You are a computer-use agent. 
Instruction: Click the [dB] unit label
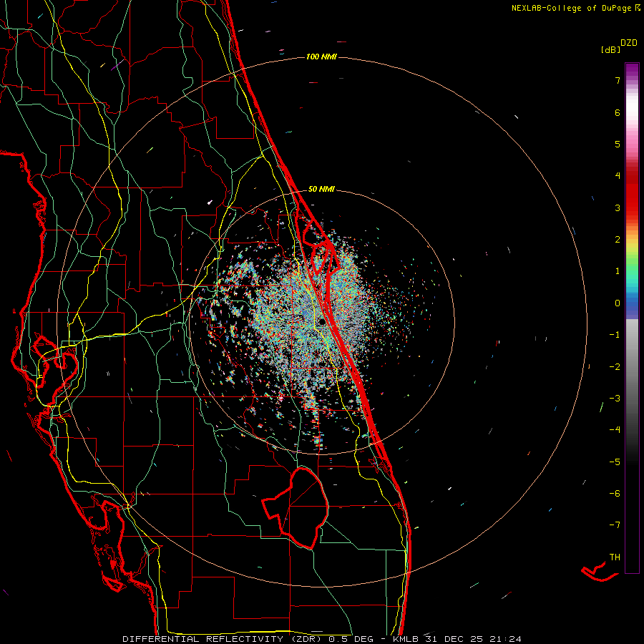610,49
